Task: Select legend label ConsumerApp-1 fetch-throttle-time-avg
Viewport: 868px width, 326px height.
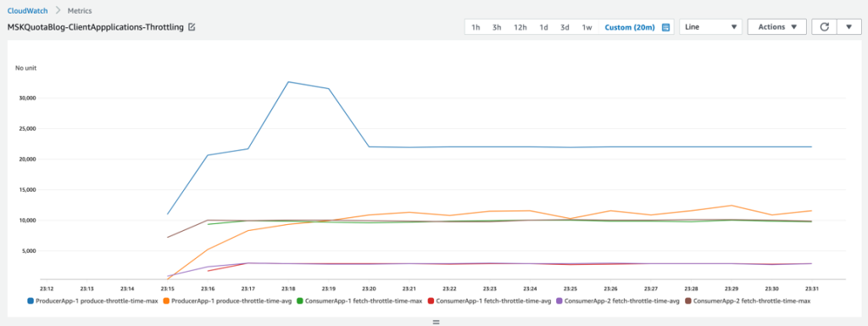Action: pos(493,301)
